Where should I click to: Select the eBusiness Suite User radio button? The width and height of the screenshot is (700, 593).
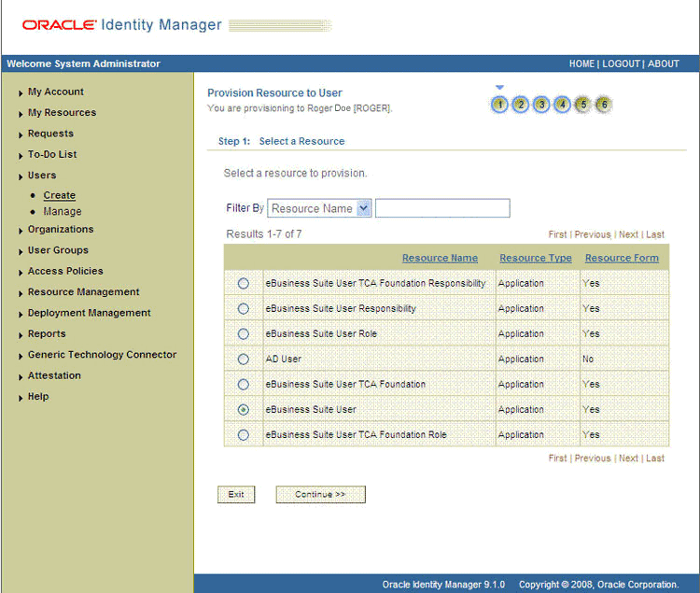tap(244, 409)
